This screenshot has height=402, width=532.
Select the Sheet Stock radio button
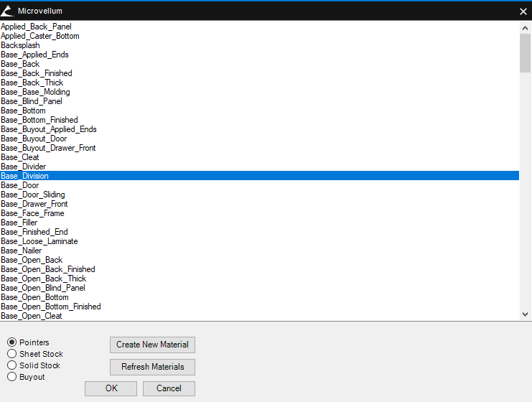coord(11,354)
